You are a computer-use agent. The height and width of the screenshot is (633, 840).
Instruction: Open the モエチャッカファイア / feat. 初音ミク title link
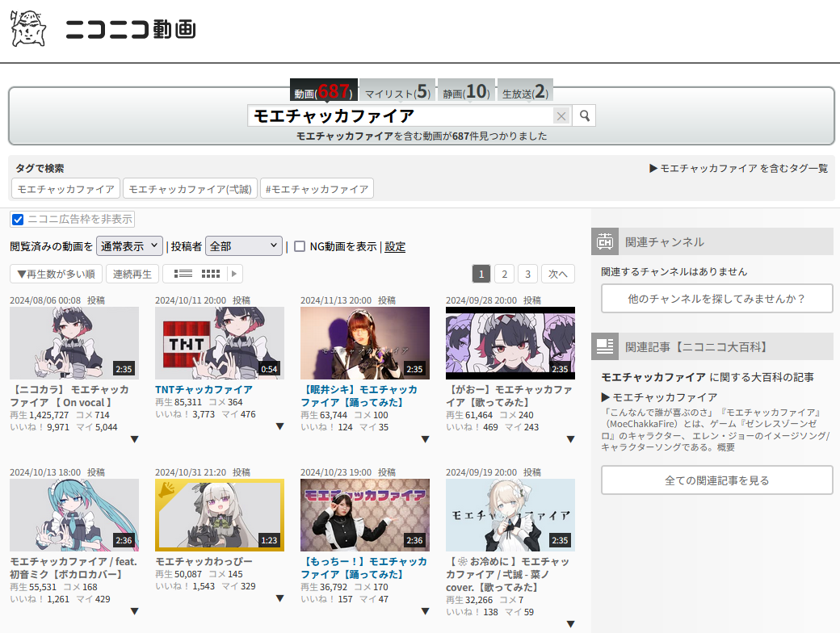click(73, 568)
